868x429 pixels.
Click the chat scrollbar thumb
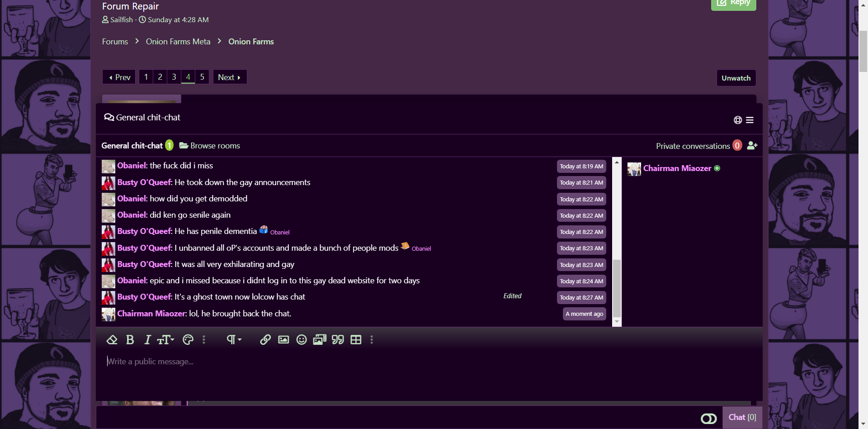[617, 289]
